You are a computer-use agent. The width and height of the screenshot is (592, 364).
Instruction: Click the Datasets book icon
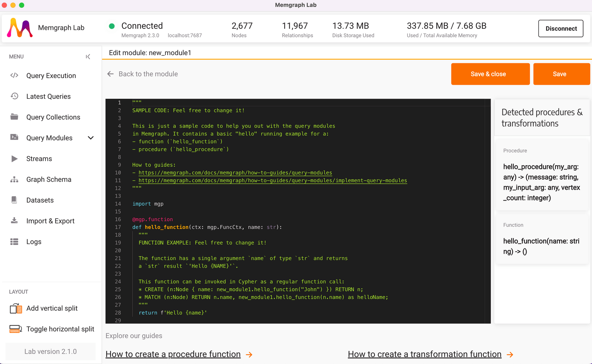[x=14, y=200]
